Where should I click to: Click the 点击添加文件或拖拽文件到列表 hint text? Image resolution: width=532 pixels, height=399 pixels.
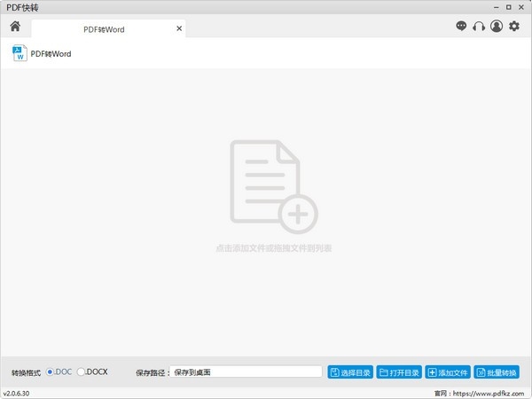coord(274,248)
